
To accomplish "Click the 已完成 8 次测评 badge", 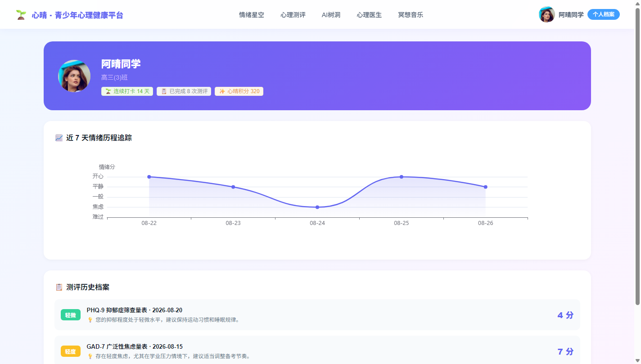I will click(184, 91).
